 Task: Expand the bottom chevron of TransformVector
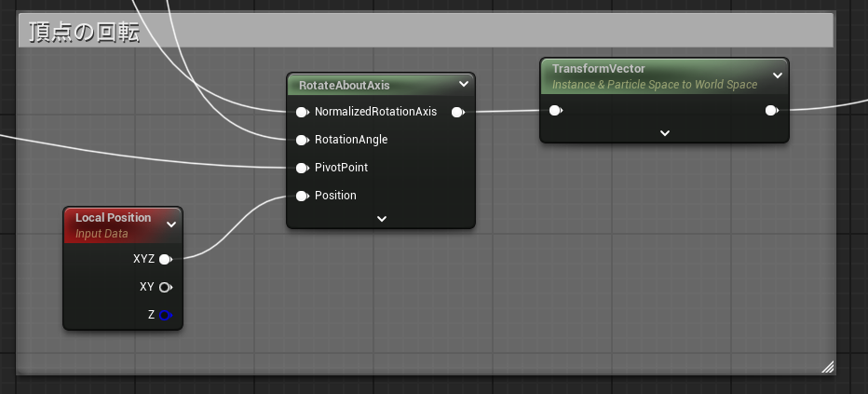click(665, 133)
